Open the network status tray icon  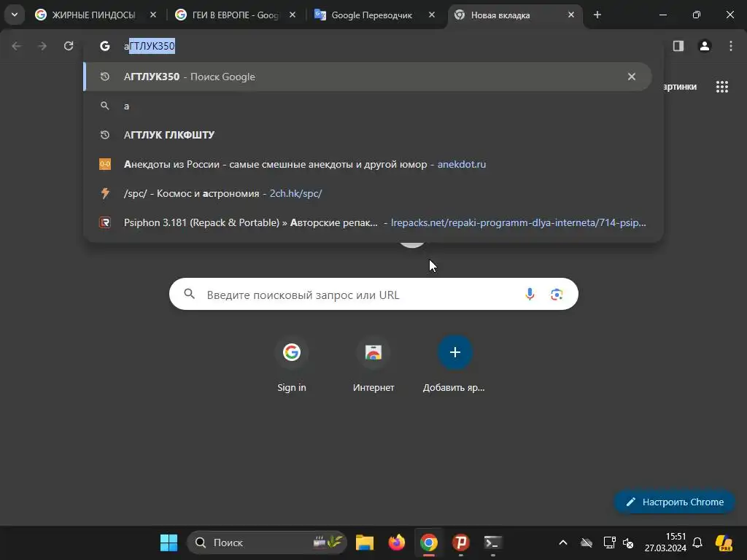[x=609, y=542]
